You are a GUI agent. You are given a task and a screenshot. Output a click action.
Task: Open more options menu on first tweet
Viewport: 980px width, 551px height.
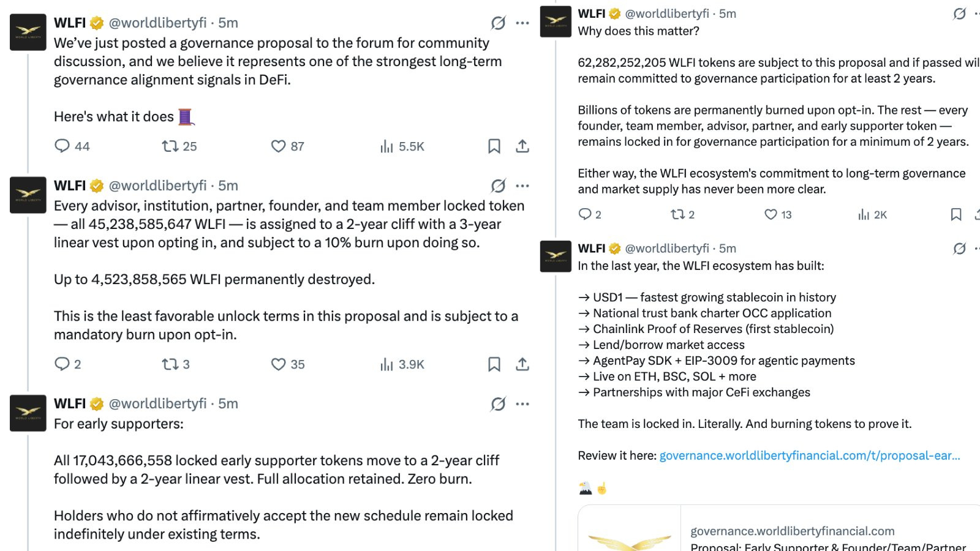[522, 23]
